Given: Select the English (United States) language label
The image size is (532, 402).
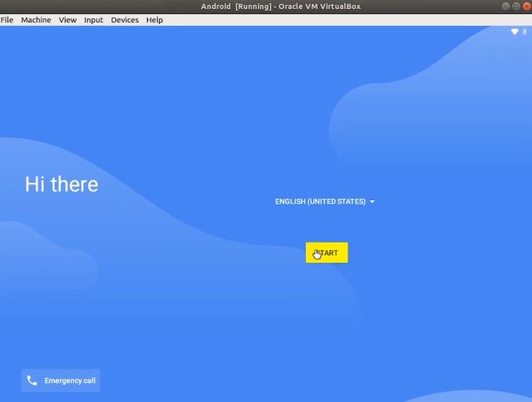Looking at the screenshot, I should coord(320,202).
